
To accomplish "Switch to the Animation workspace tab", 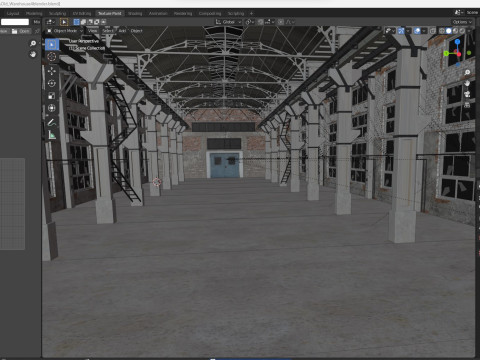I will click(x=158, y=13).
